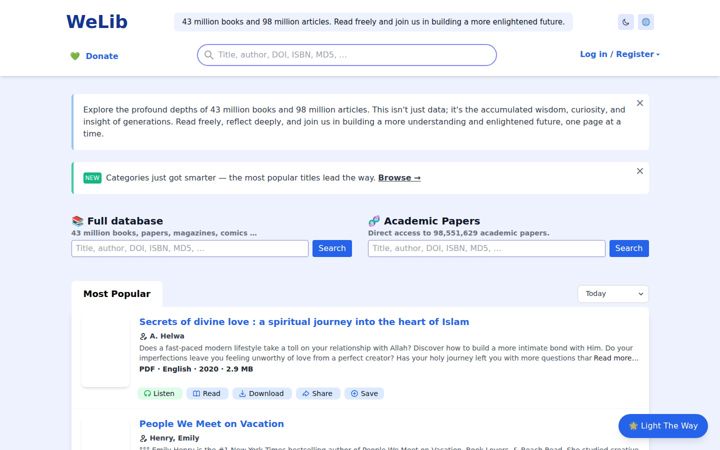Viewport: 720px width, 450px height.
Task: Click the Light The Way button
Action: click(663, 426)
